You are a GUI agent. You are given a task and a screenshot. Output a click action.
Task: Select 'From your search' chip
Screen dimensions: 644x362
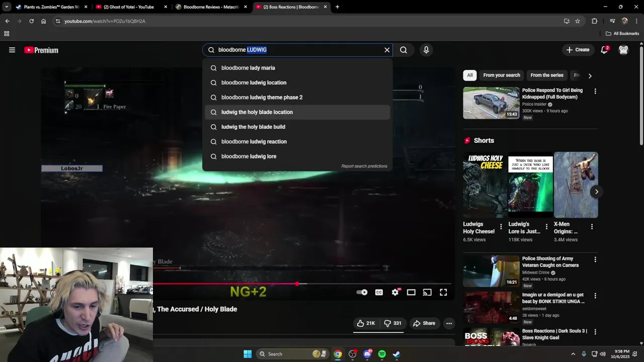point(502,75)
